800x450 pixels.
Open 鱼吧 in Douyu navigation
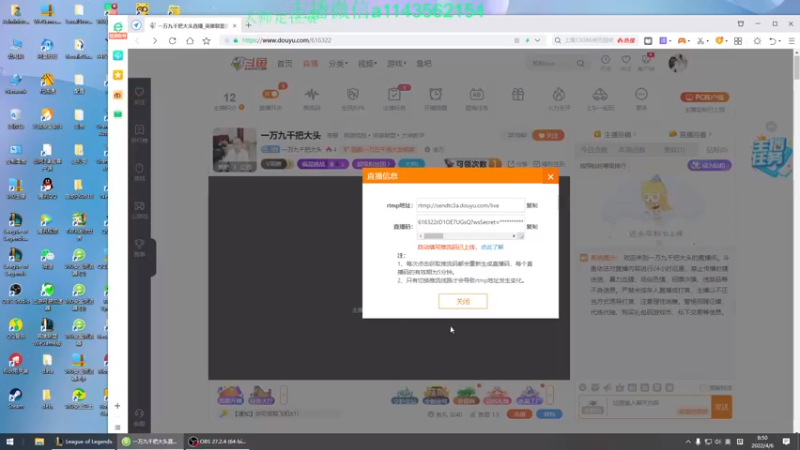click(x=424, y=64)
